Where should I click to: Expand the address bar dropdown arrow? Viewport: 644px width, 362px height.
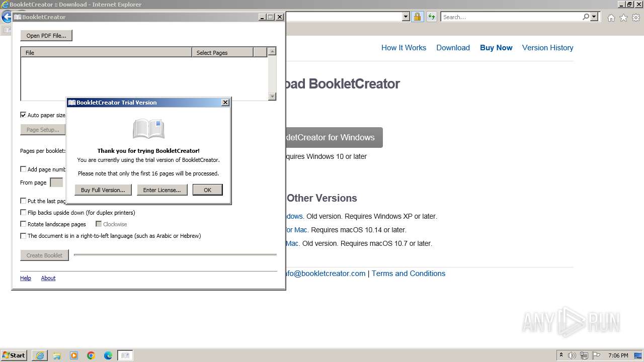406,17
